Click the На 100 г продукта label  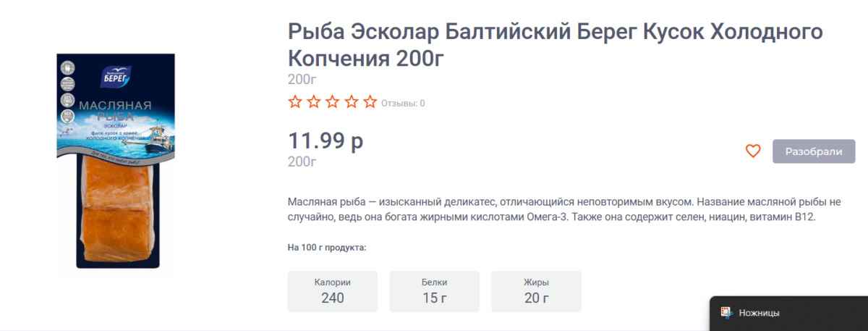327,248
